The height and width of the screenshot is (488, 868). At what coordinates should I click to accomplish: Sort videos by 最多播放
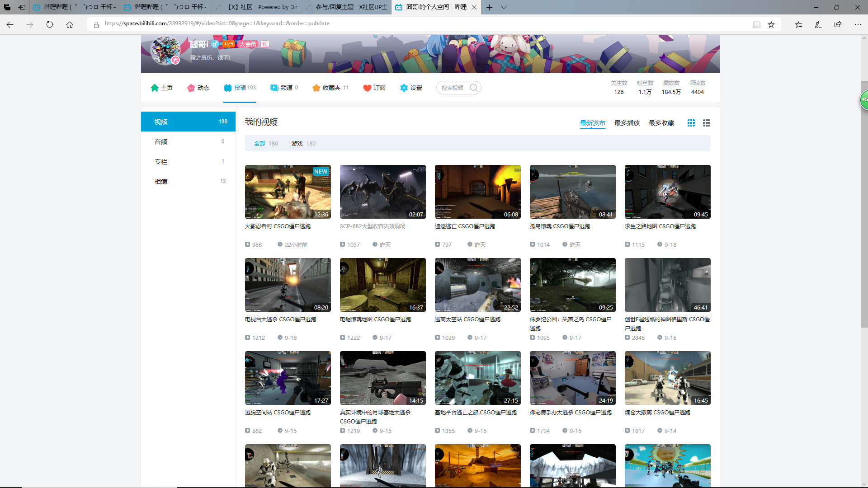(x=627, y=123)
